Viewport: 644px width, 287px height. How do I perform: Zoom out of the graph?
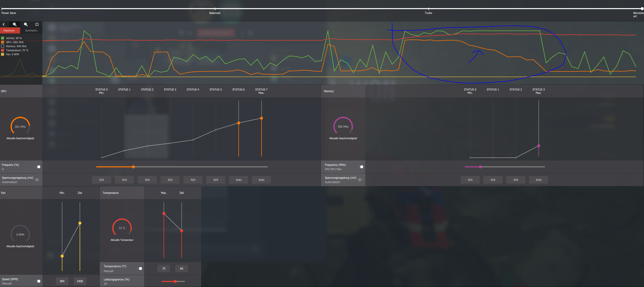[26, 24]
